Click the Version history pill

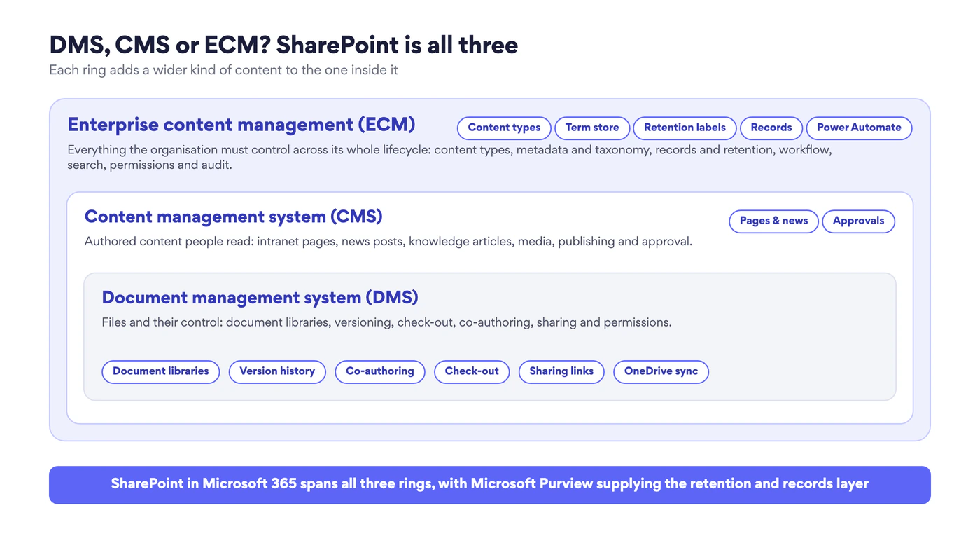(277, 372)
